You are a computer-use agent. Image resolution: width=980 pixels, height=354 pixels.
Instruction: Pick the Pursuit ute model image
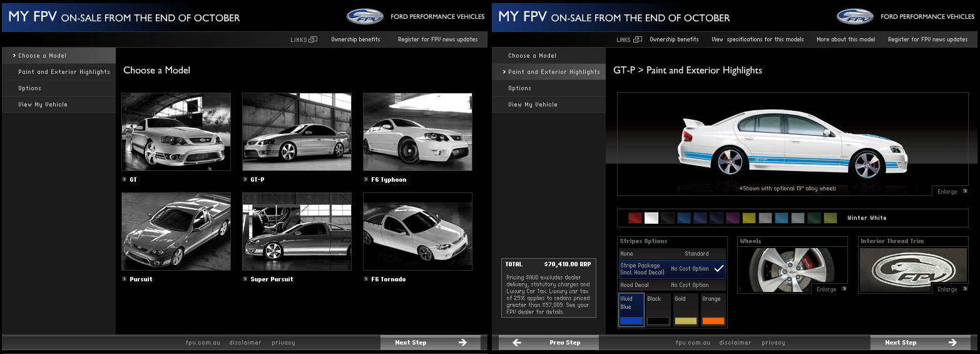click(x=176, y=231)
